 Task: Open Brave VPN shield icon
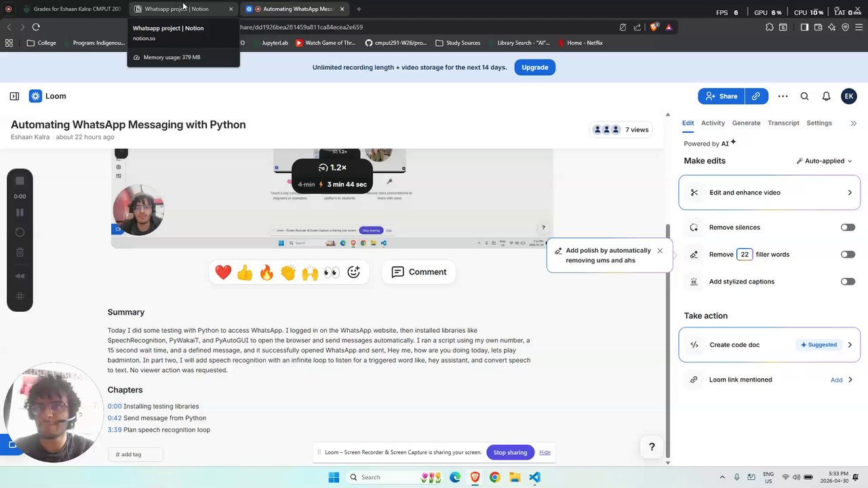click(x=846, y=27)
